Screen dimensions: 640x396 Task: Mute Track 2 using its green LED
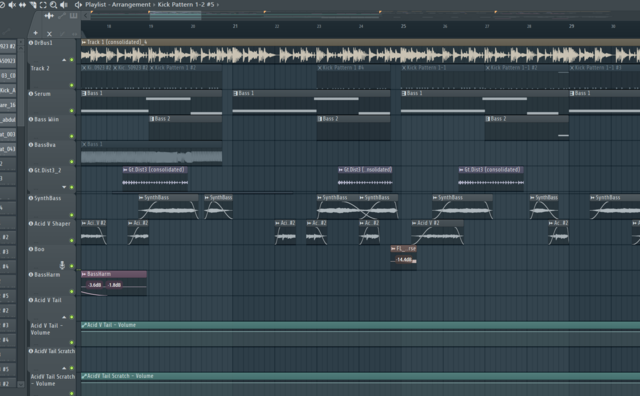point(72,85)
